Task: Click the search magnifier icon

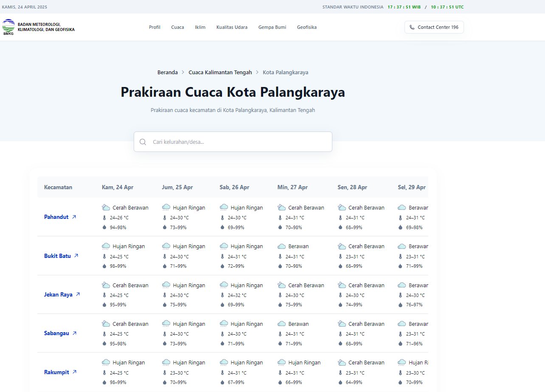Action: coord(143,142)
